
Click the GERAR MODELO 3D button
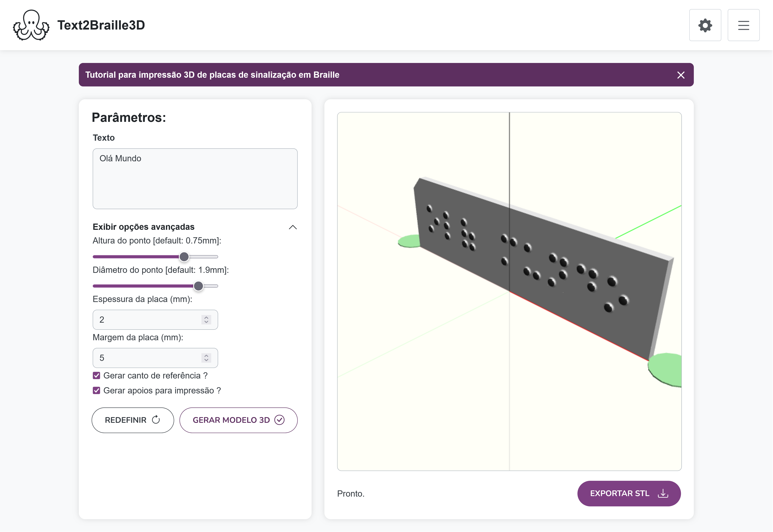tap(238, 420)
